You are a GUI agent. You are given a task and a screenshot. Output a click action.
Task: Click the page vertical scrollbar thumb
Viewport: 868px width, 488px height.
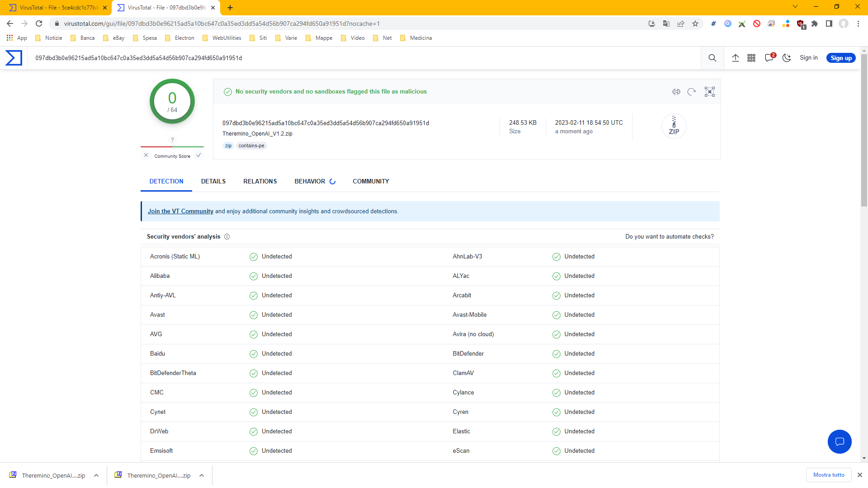point(864,131)
